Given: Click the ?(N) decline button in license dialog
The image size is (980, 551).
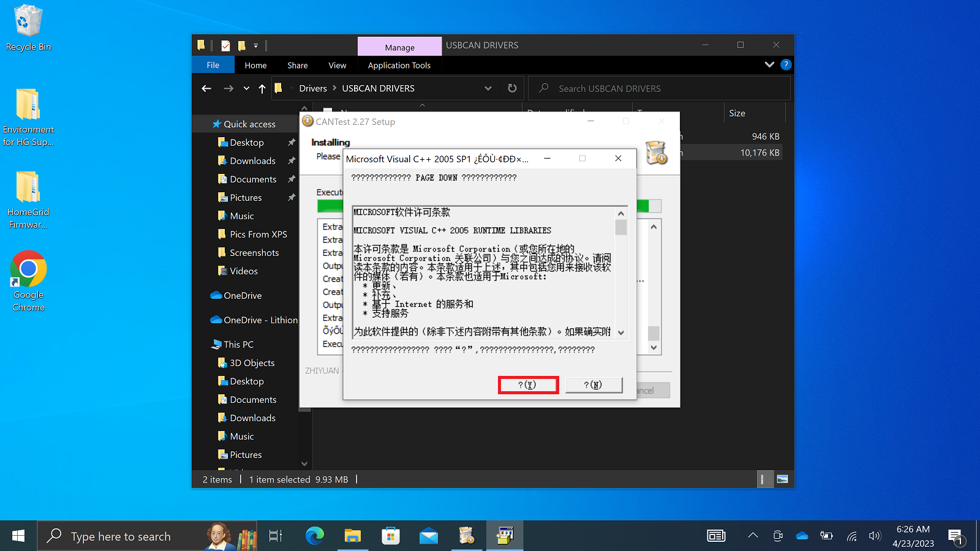Looking at the screenshot, I should (594, 384).
